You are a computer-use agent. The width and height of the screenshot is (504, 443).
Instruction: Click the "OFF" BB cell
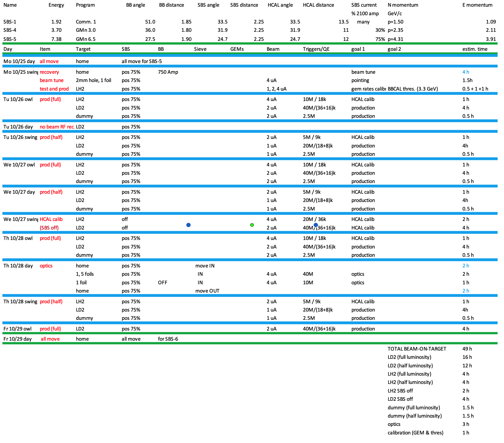[163, 283]
